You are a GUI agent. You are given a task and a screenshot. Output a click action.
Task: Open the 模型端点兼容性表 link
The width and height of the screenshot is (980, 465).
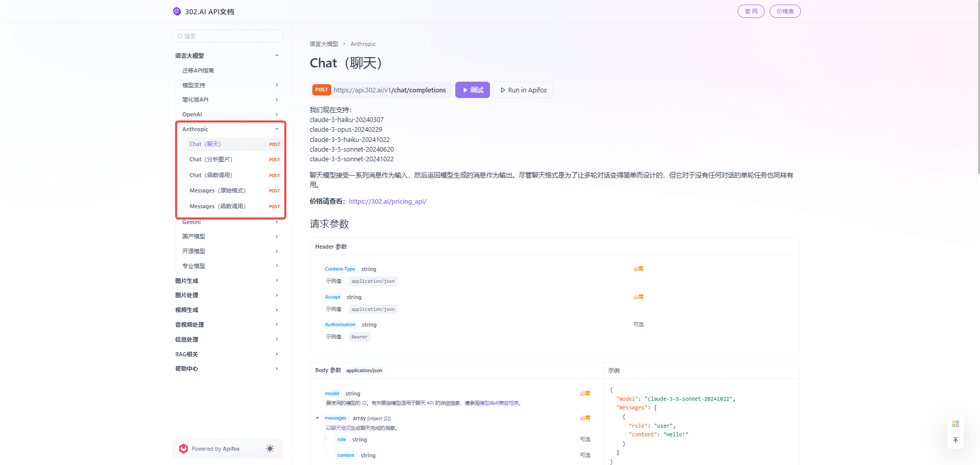click(x=499, y=403)
